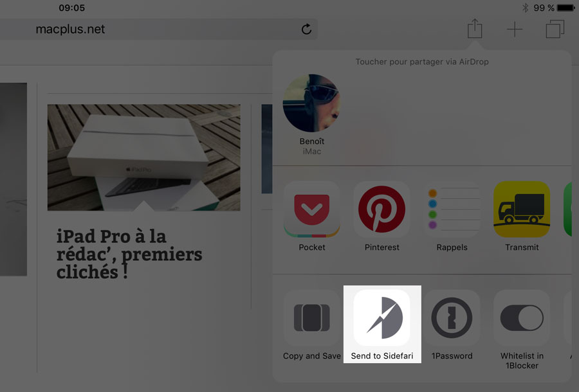The width and height of the screenshot is (579, 392).
Task: Open the iPad Pro box photo article
Action: point(143,157)
